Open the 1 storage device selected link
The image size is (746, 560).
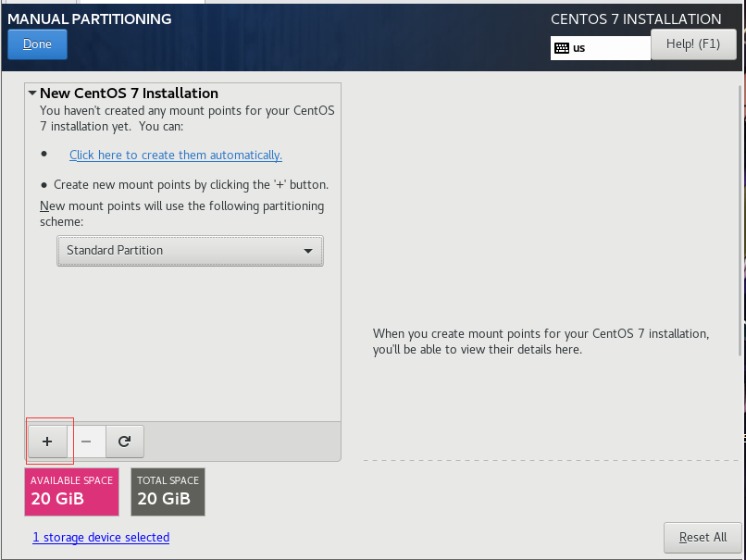coord(101,537)
